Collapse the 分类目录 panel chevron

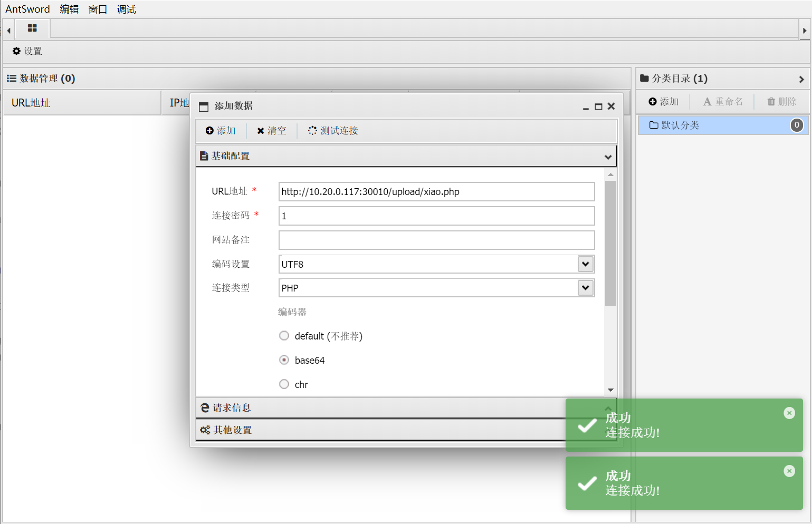[801, 79]
